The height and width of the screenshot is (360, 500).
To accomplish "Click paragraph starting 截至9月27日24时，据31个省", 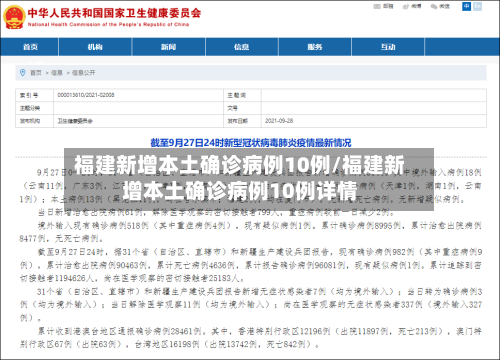I will pyautogui.click(x=251, y=265).
